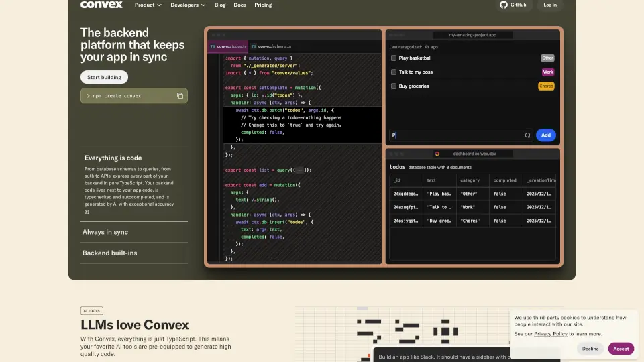Switch to the convex/schema.ts tab
Image resolution: width=644 pixels, height=362 pixels.
point(274,46)
